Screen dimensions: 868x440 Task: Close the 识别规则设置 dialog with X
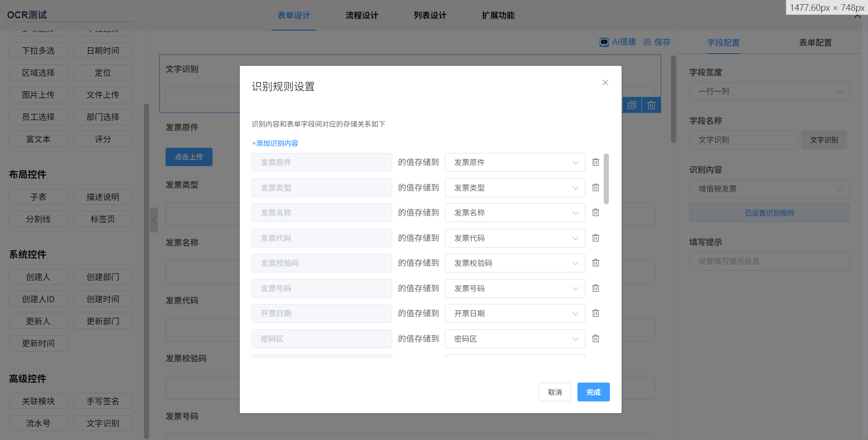(605, 83)
